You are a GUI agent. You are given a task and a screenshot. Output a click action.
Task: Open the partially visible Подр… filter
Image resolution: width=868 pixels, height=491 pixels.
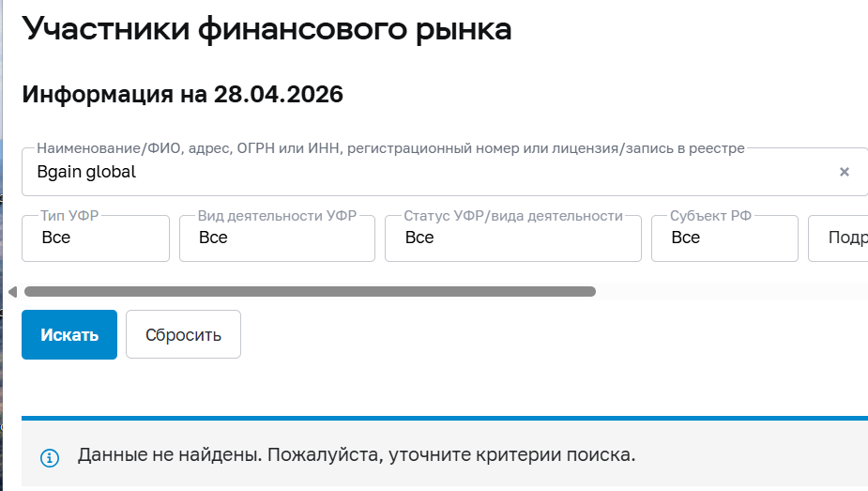(x=840, y=238)
